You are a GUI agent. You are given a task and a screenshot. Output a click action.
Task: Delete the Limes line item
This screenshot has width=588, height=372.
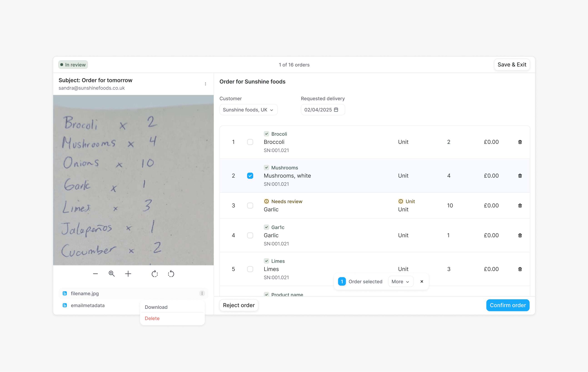pyautogui.click(x=520, y=269)
